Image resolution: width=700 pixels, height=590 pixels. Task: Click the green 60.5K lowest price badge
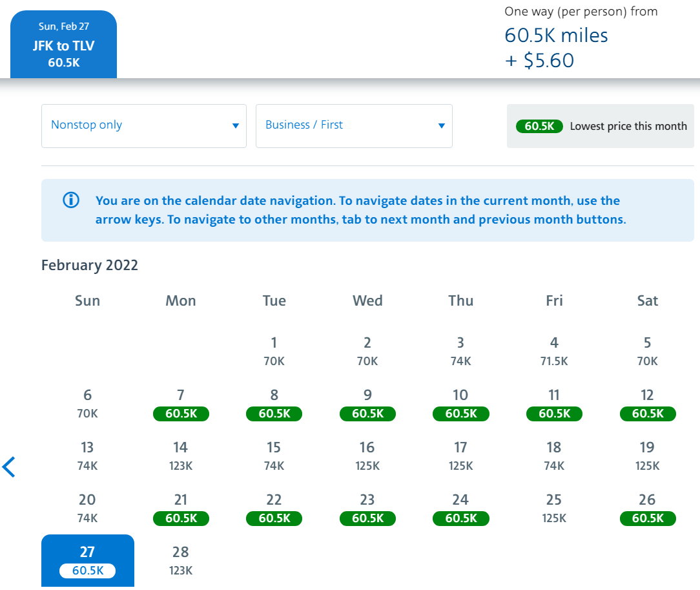[539, 127]
